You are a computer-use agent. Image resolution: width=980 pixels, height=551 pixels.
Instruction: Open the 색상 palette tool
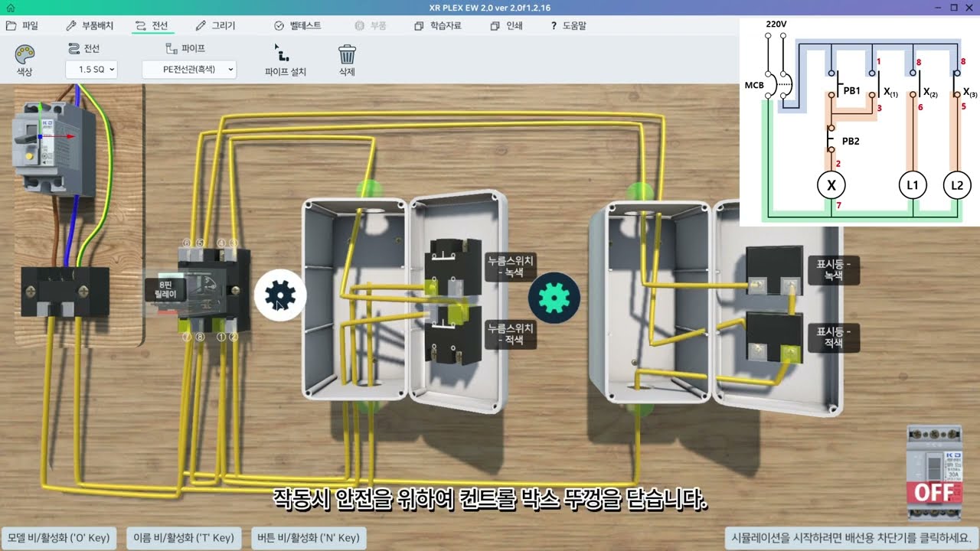click(24, 60)
